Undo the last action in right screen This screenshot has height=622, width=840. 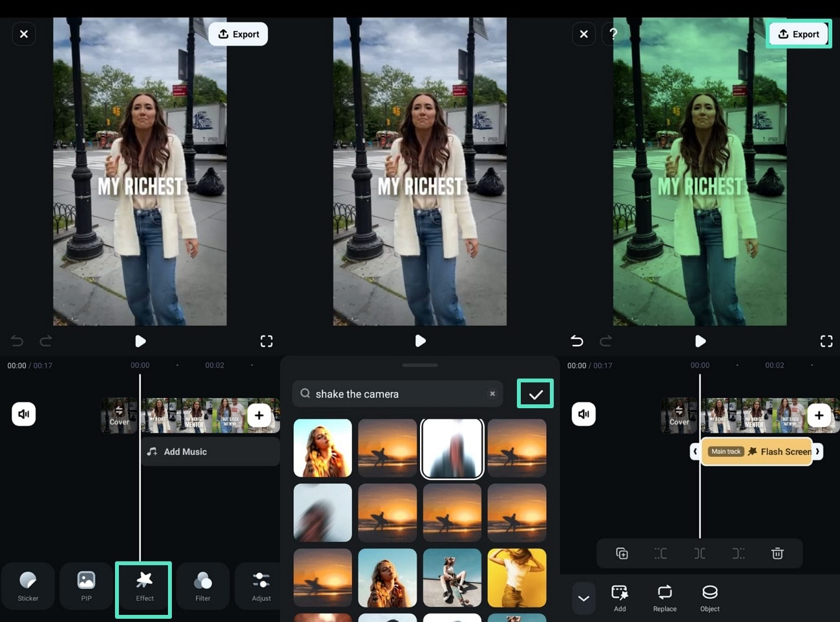(577, 341)
